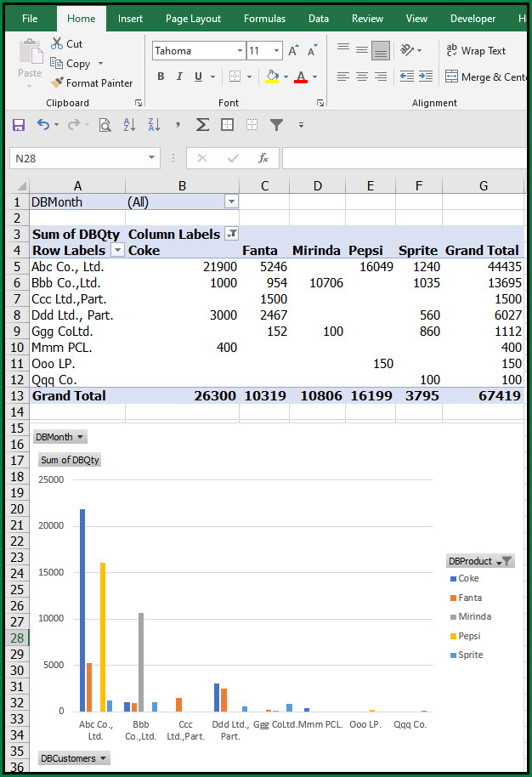Image resolution: width=532 pixels, height=777 pixels.
Task: Toggle Italic formatting
Action: (x=179, y=77)
